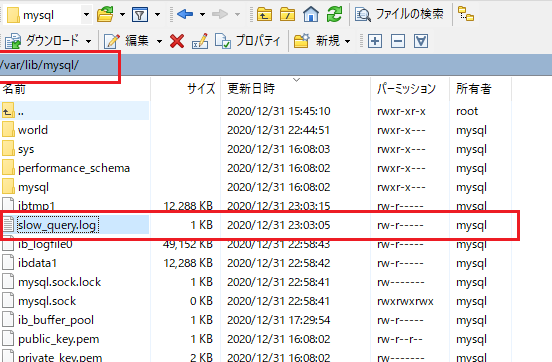
Task: Click the プロパティ document icon
Action: [222, 41]
